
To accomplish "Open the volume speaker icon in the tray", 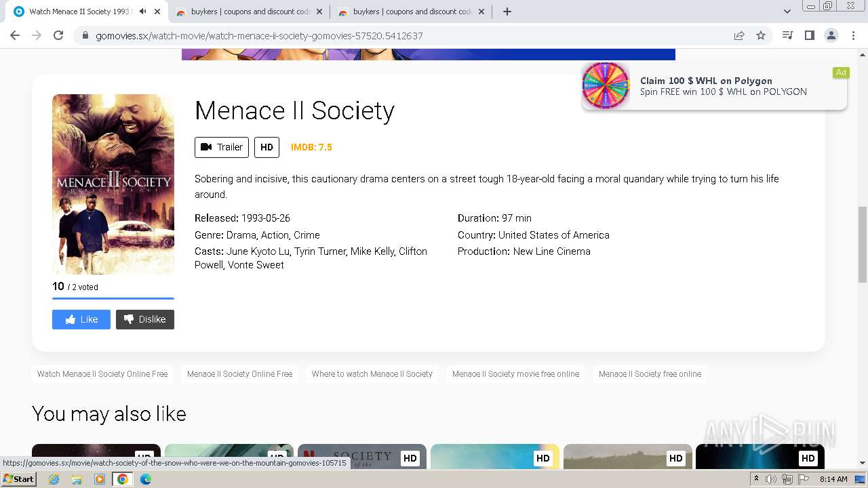I will [771, 479].
